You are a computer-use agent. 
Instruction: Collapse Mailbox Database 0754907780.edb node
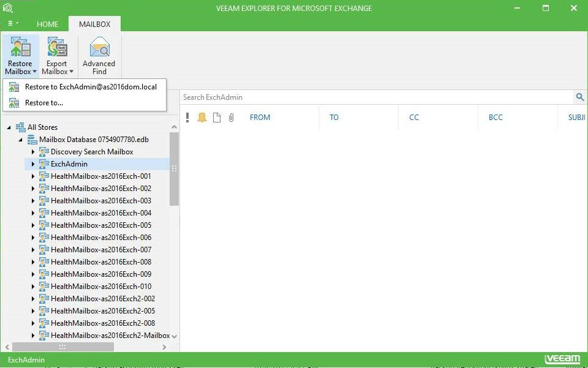point(21,140)
